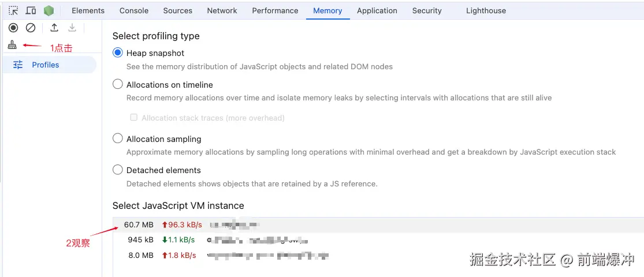Open the Lighthouse tab
644x277 pixels.
(486, 10)
